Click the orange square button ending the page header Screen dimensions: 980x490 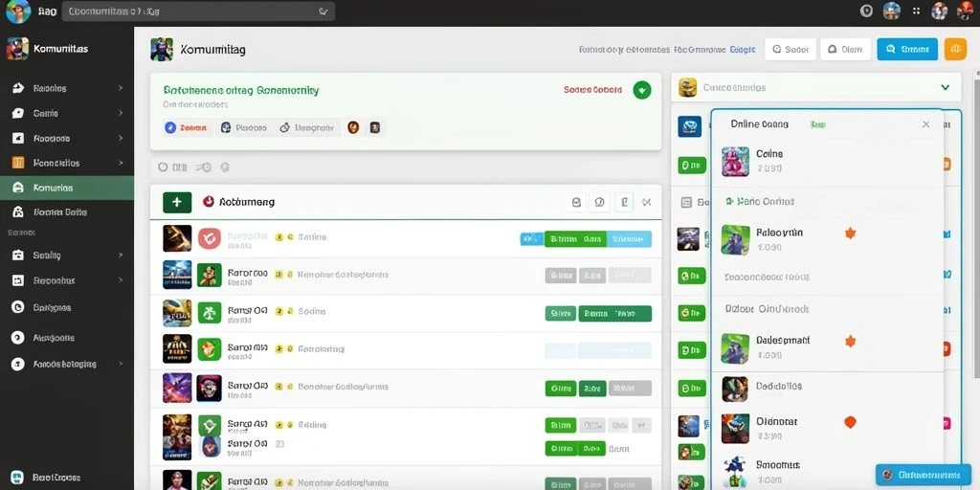coord(955,49)
